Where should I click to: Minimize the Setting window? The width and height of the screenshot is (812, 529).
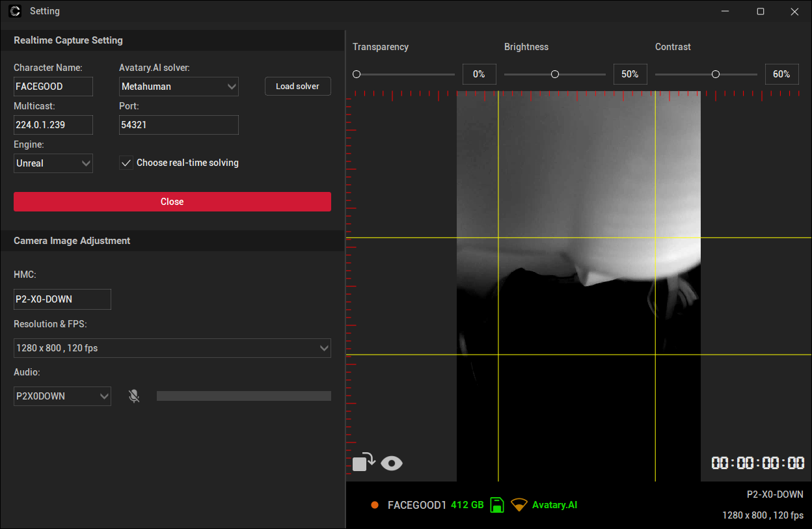pos(726,12)
